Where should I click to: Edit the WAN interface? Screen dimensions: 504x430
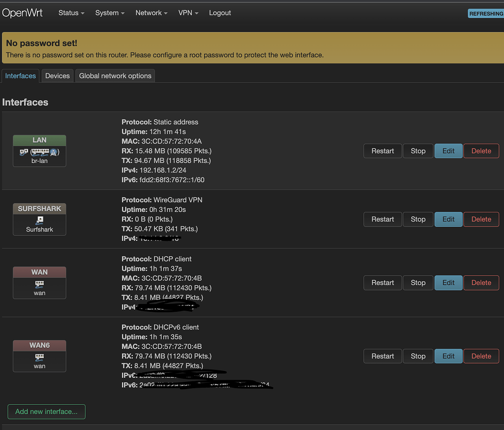click(448, 283)
